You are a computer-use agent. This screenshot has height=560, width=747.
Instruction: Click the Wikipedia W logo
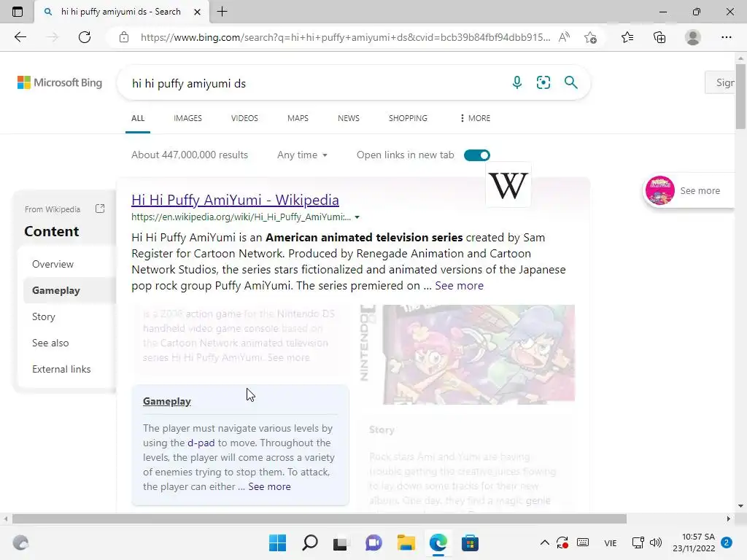[508, 186]
